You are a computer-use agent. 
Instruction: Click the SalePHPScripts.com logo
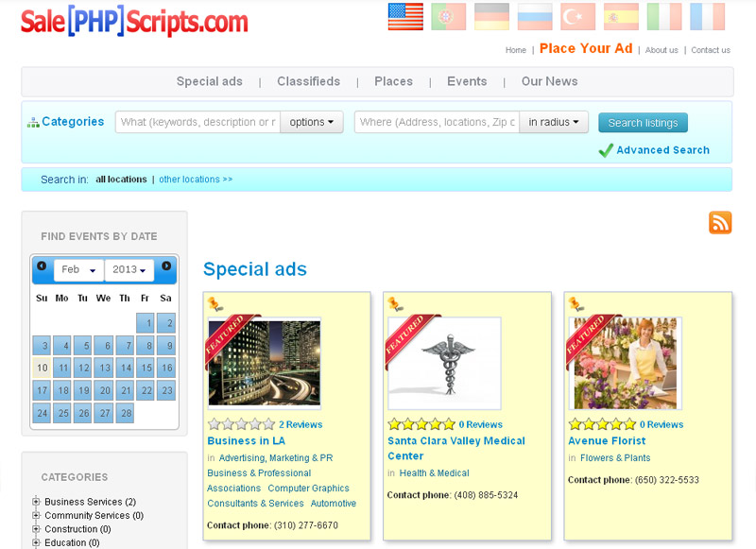pos(134,22)
